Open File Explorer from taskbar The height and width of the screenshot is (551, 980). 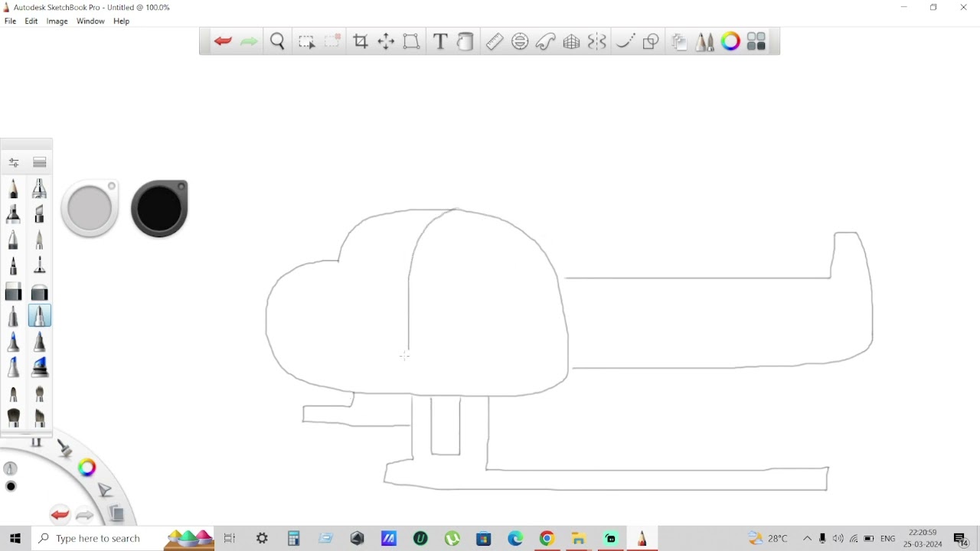(x=579, y=539)
